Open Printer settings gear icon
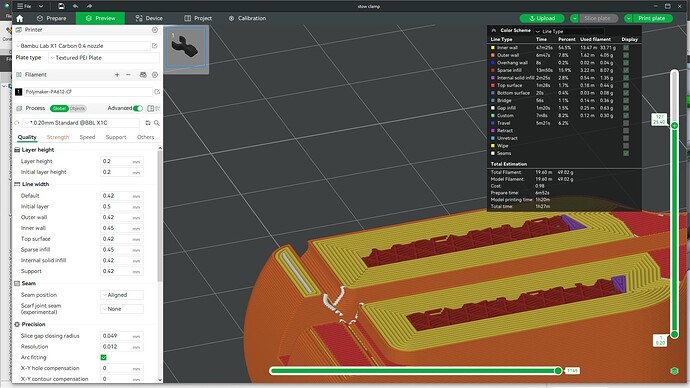This screenshot has height=388, width=690. coord(155,30)
